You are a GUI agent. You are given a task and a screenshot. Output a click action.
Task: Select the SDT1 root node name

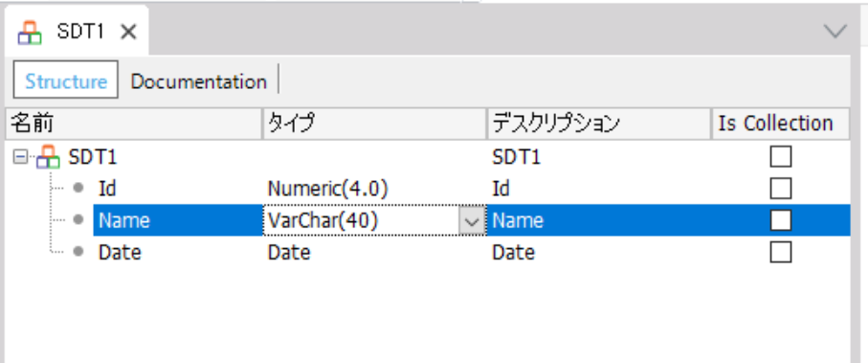pyautogui.click(x=93, y=158)
